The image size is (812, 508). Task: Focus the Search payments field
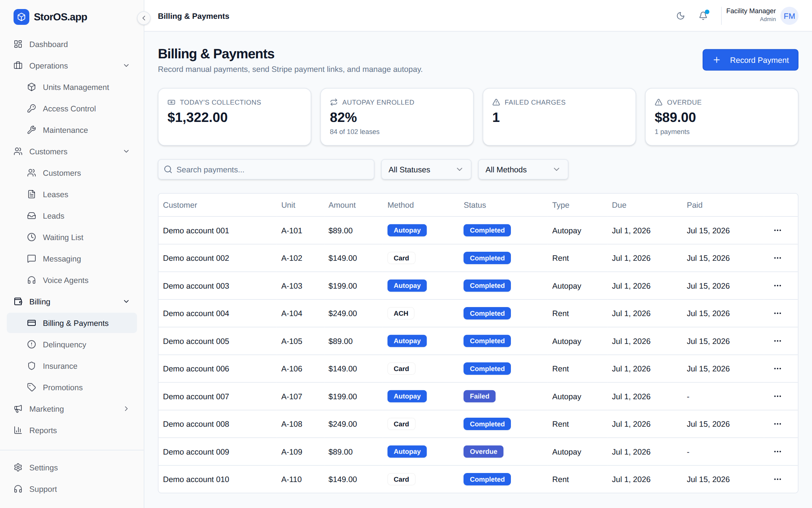pos(266,170)
